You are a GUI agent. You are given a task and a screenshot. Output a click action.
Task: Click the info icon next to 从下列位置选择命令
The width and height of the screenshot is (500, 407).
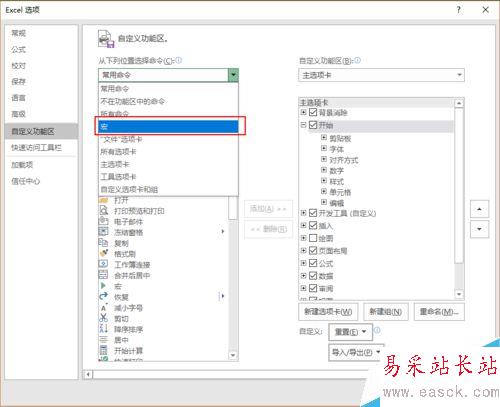(x=179, y=60)
